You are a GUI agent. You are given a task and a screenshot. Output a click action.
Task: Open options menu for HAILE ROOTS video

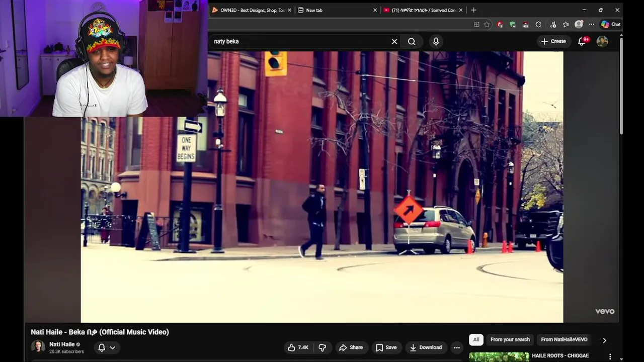[610, 356]
